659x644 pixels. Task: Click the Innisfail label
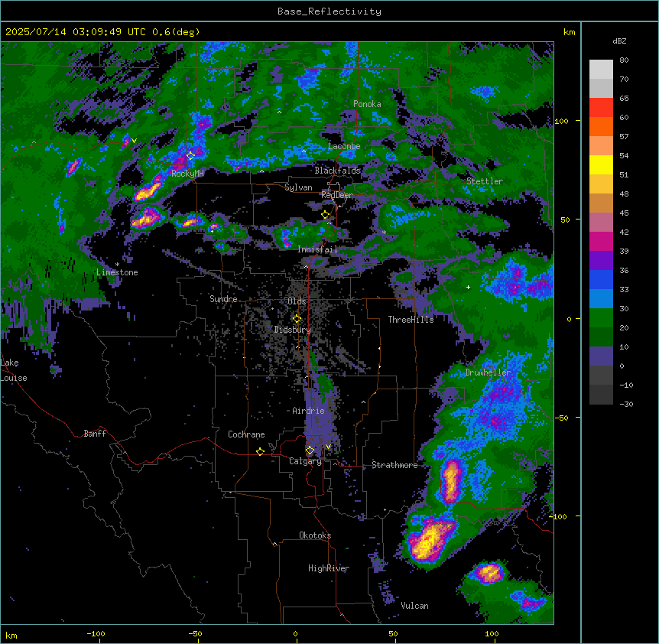coord(317,249)
